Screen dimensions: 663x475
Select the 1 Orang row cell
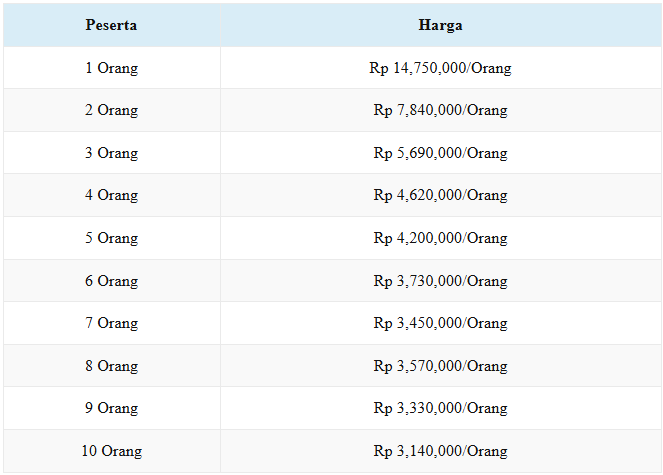[111, 68]
